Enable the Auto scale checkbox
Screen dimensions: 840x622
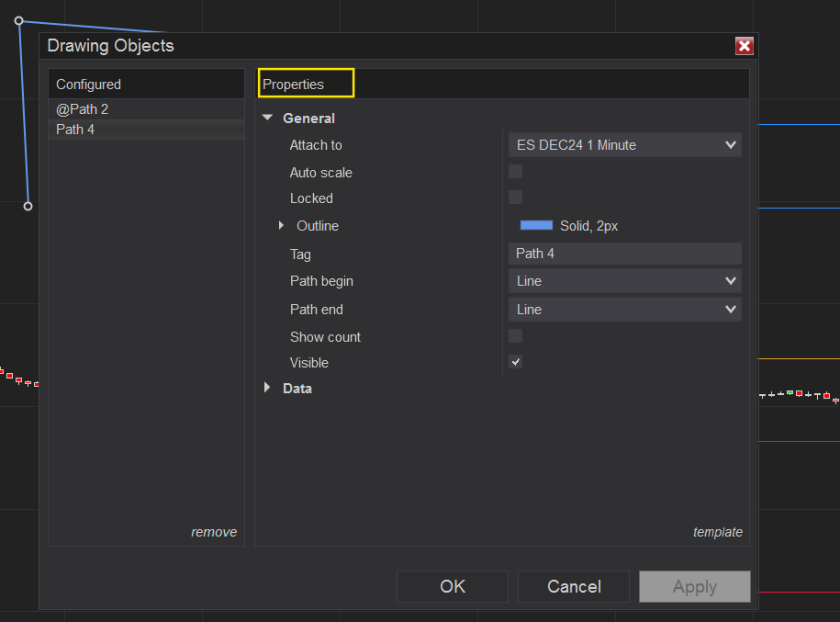click(x=515, y=172)
